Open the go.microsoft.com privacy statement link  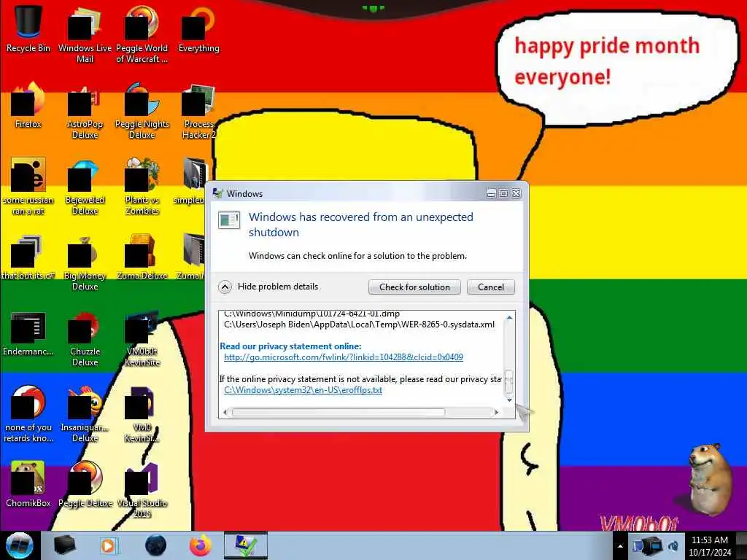pyautogui.click(x=344, y=357)
